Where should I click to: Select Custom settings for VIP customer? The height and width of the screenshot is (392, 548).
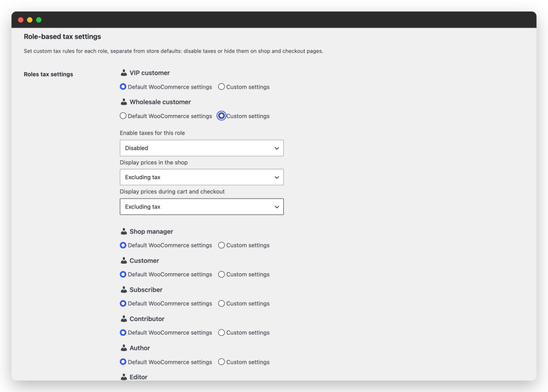click(221, 87)
